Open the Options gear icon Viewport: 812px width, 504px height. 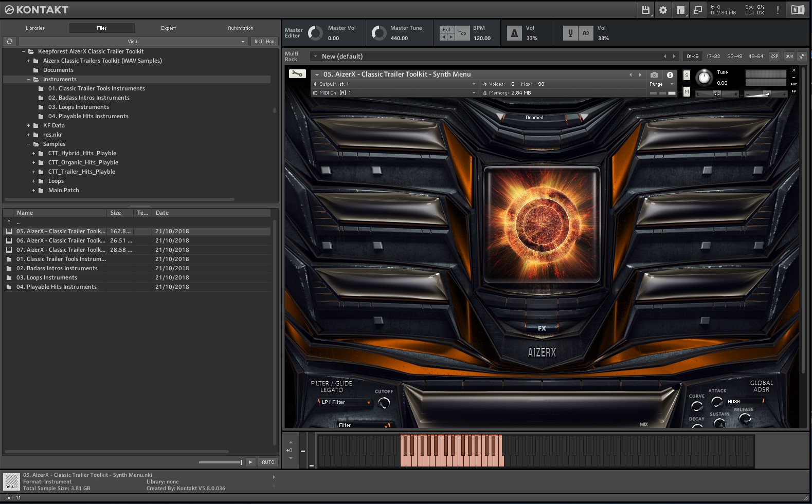663,10
